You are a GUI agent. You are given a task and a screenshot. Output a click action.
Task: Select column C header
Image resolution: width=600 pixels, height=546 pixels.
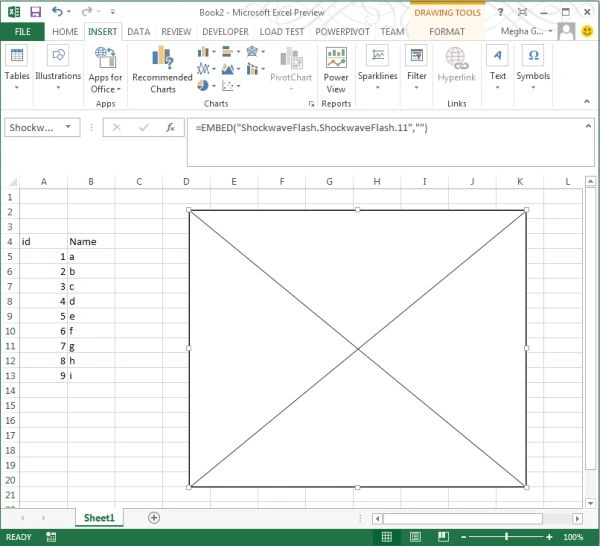tap(139, 181)
